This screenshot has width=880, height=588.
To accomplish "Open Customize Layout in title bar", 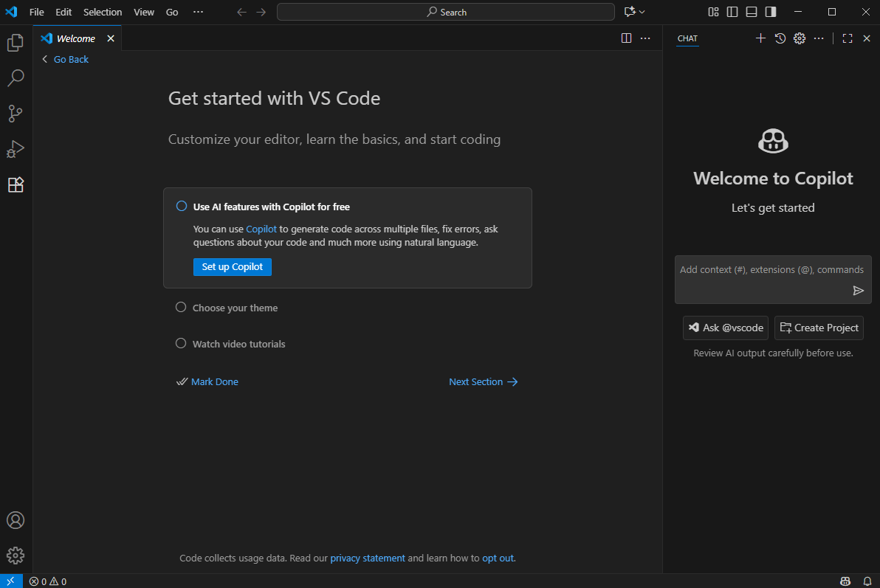I will click(x=713, y=12).
